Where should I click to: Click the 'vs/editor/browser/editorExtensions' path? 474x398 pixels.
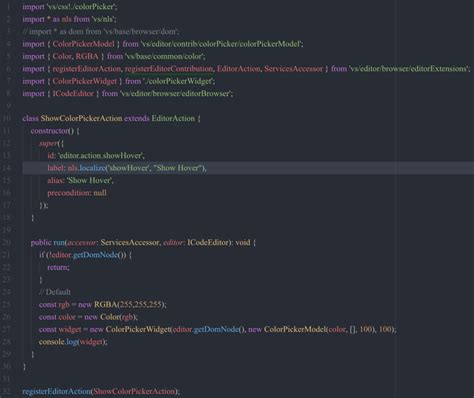point(409,69)
